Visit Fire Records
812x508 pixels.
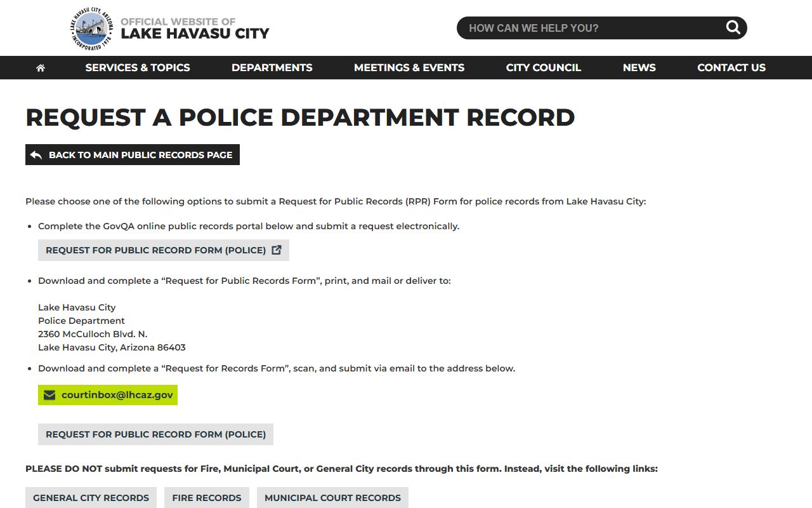(207, 498)
